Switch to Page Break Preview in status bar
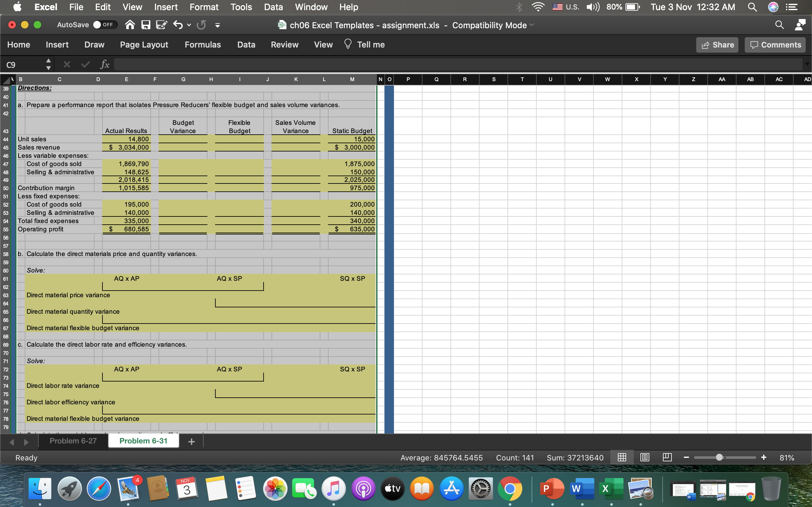This screenshot has height=507, width=812. coord(667,457)
